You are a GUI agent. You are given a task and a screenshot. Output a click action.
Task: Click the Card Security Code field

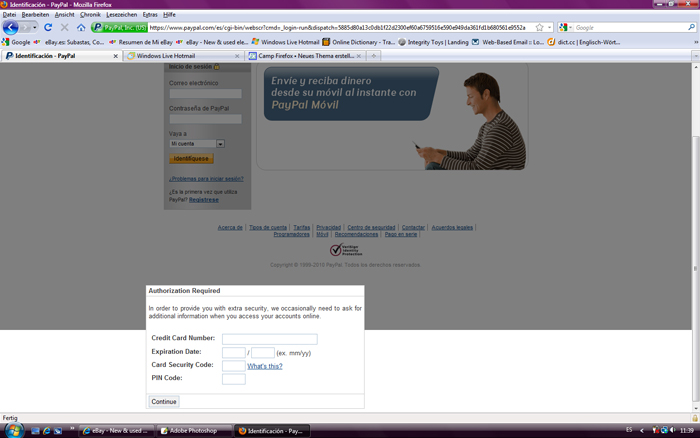233,366
